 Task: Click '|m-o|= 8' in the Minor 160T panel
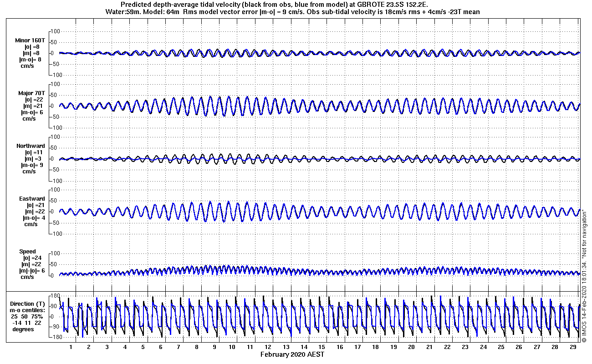click(31, 60)
